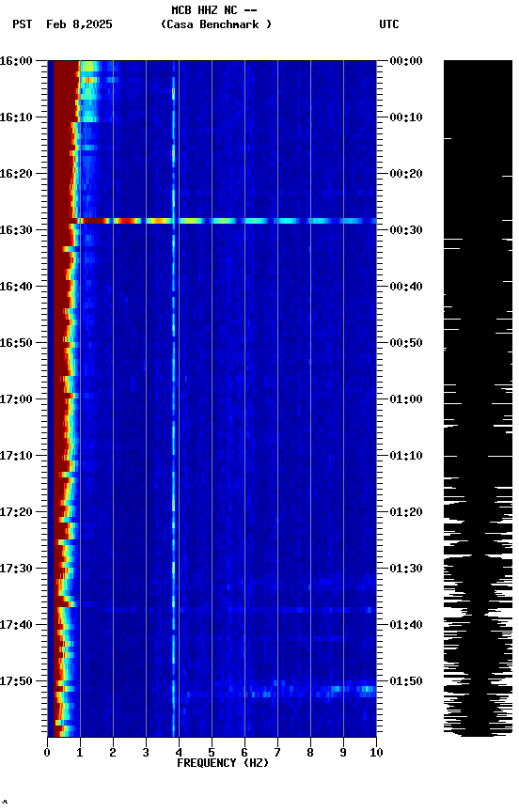Click the '17:10' PST time label
The width and height of the screenshot is (519, 812).
[x=16, y=456]
